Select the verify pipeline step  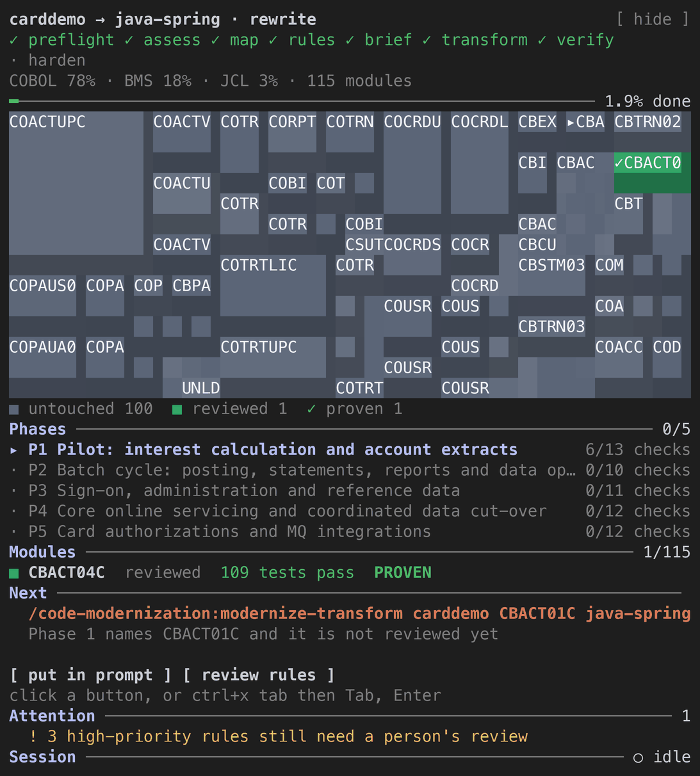(x=576, y=40)
